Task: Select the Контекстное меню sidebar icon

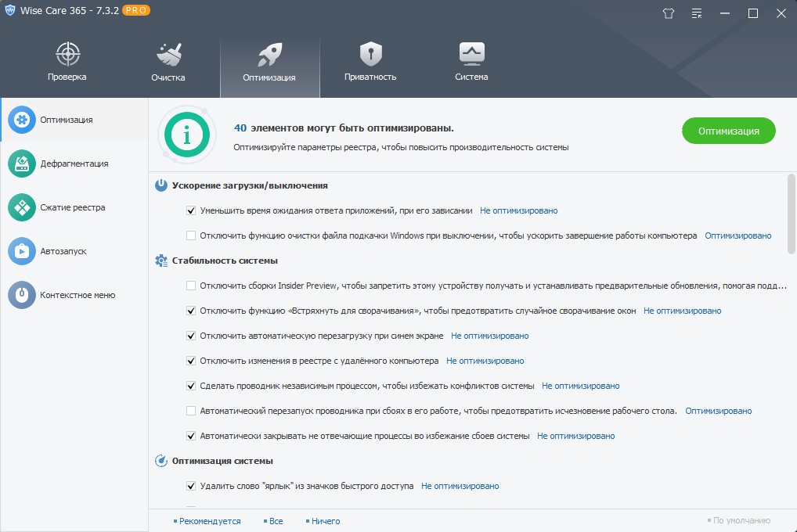Action: (x=22, y=295)
